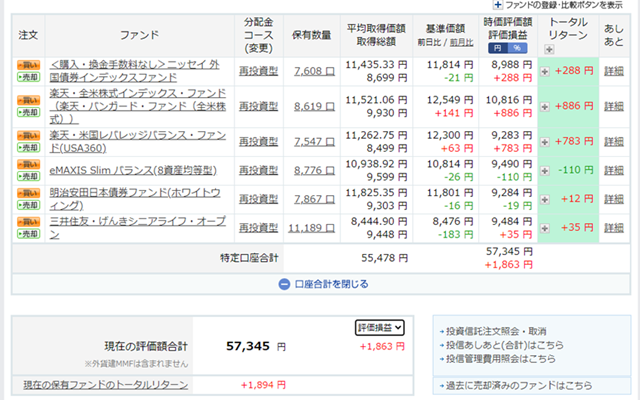
Task: Click the 売却 sell icon for 明治安田日本債券ファンド
Action: coord(28,205)
